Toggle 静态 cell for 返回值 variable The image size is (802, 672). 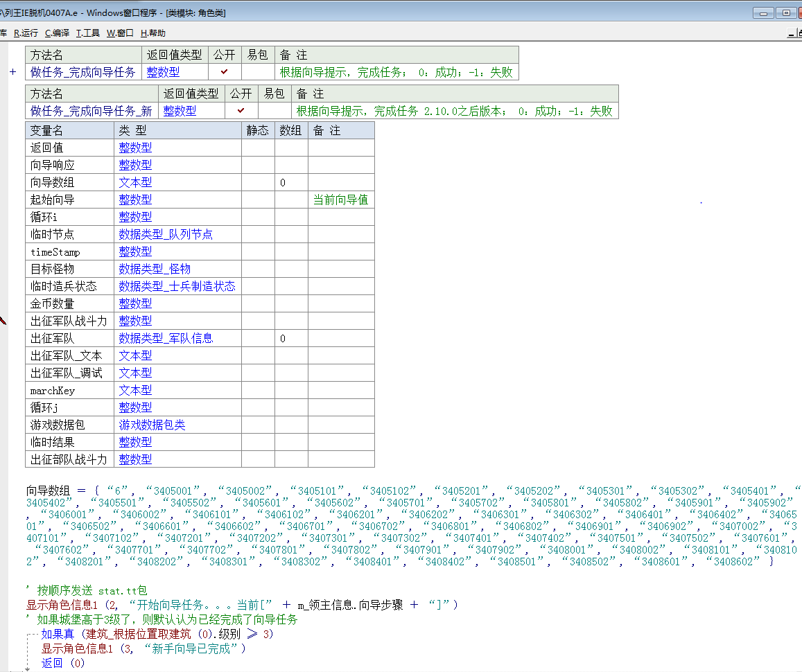257,148
